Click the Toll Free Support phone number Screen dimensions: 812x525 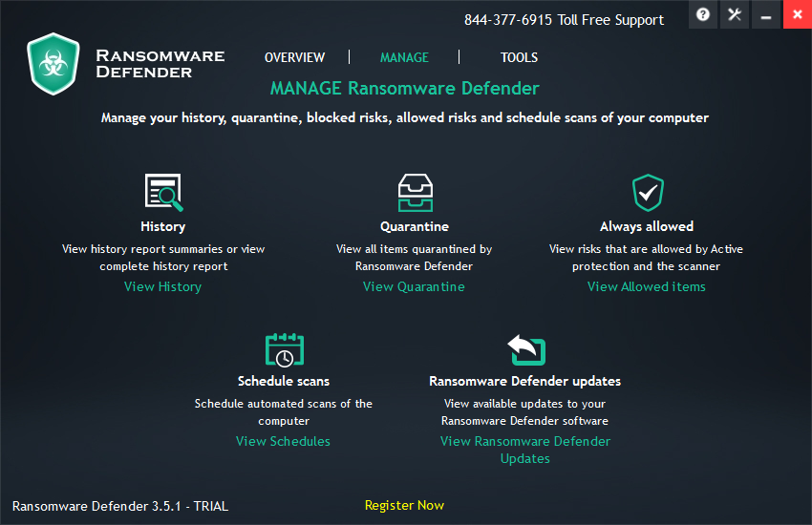click(564, 20)
